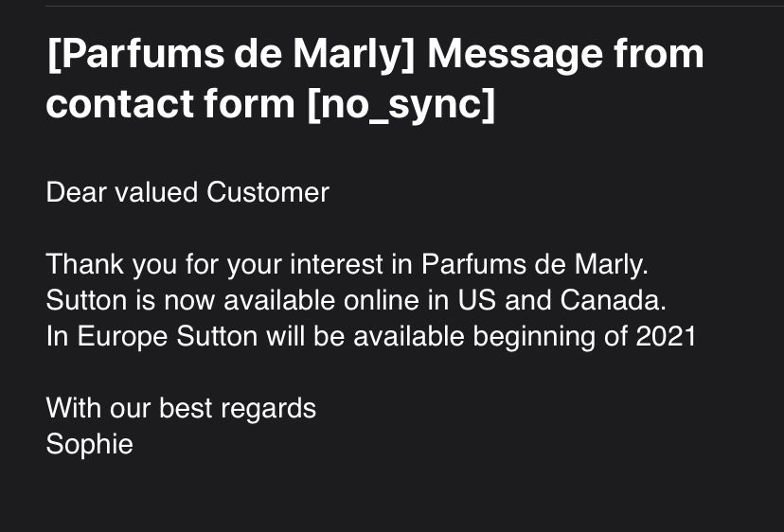The height and width of the screenshot is (532, 784).
Task: Click the year "2021" in the message
Action: [666, 336]
